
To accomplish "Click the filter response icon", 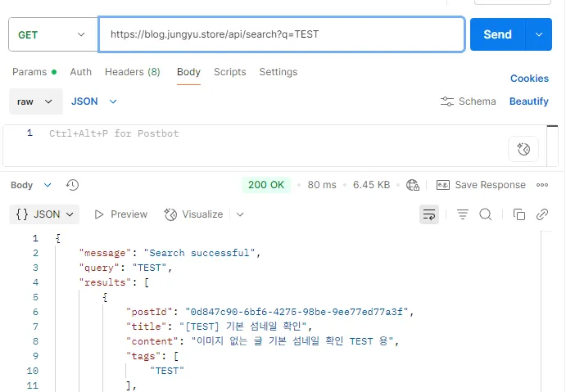I will (x=463, y=214).
